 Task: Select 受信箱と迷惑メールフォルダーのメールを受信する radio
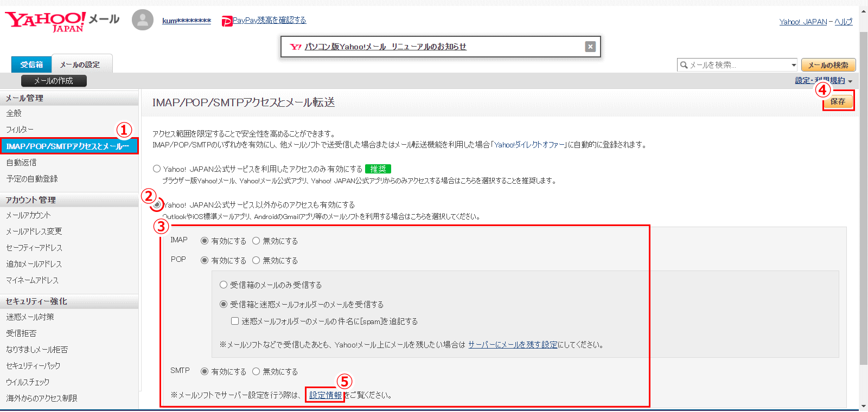(224, 304)
